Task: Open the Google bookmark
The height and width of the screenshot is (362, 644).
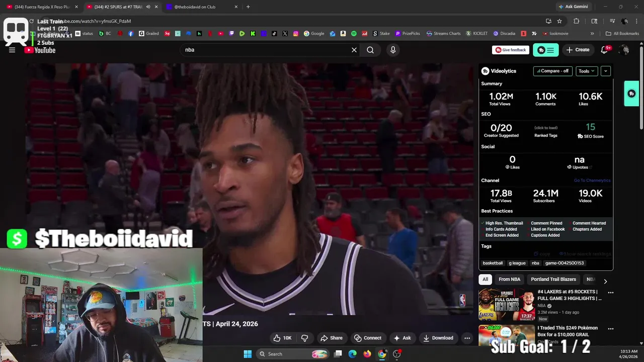Action: click(313, 34)
